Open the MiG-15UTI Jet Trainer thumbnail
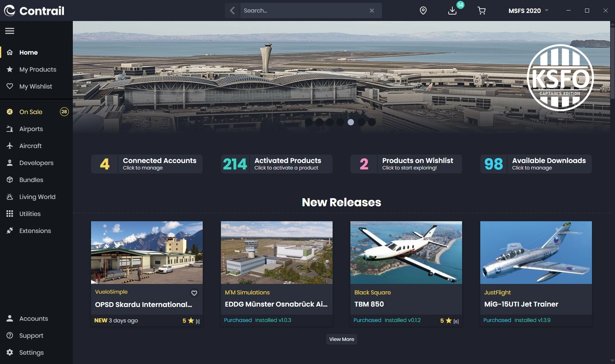 536,252
